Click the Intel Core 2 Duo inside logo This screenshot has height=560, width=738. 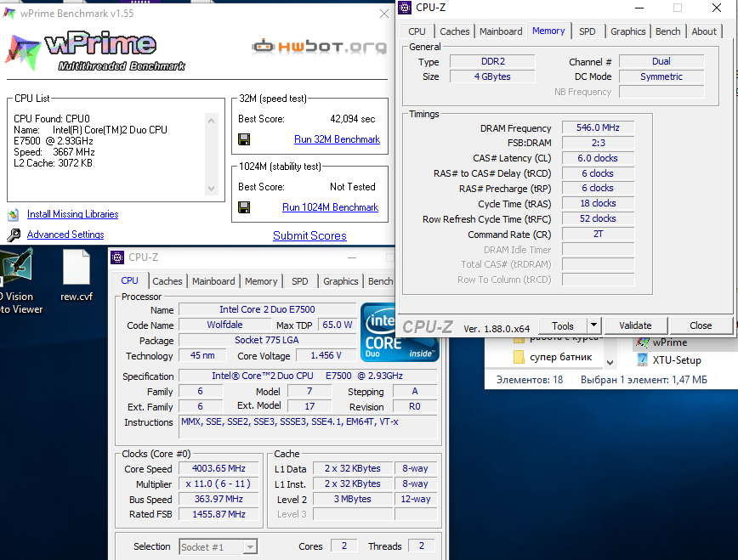point(400,333)
